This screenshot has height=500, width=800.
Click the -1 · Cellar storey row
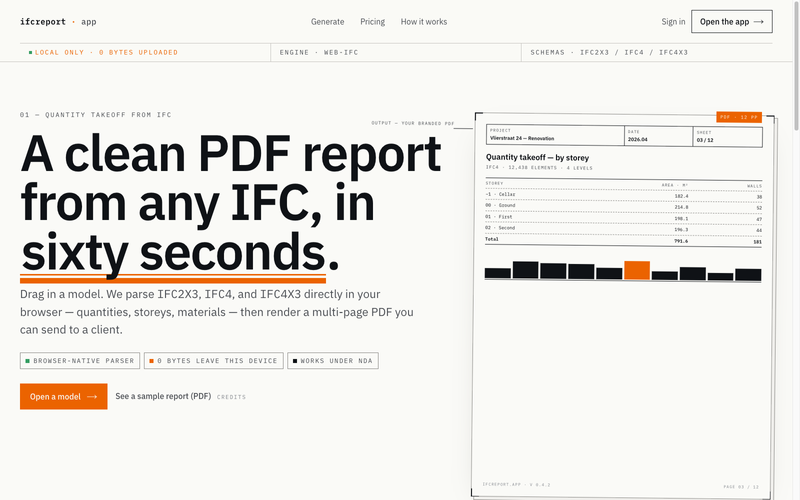pyautogui.click(x=623, y=195)
